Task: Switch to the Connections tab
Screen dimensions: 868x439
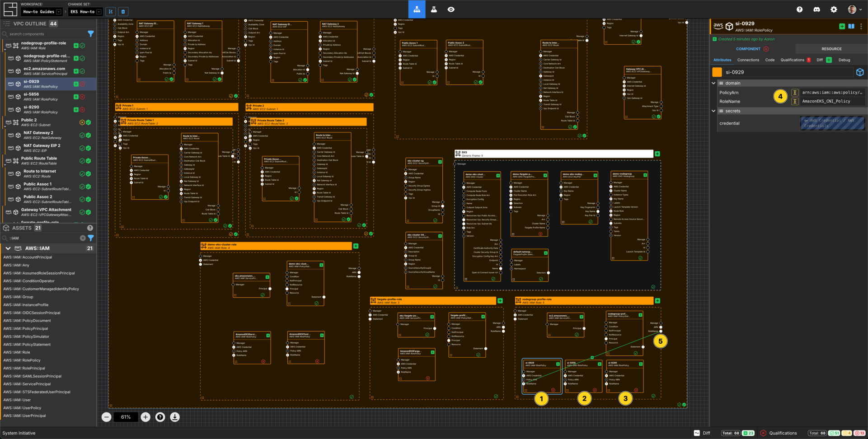Action: [x=748, y=60]
